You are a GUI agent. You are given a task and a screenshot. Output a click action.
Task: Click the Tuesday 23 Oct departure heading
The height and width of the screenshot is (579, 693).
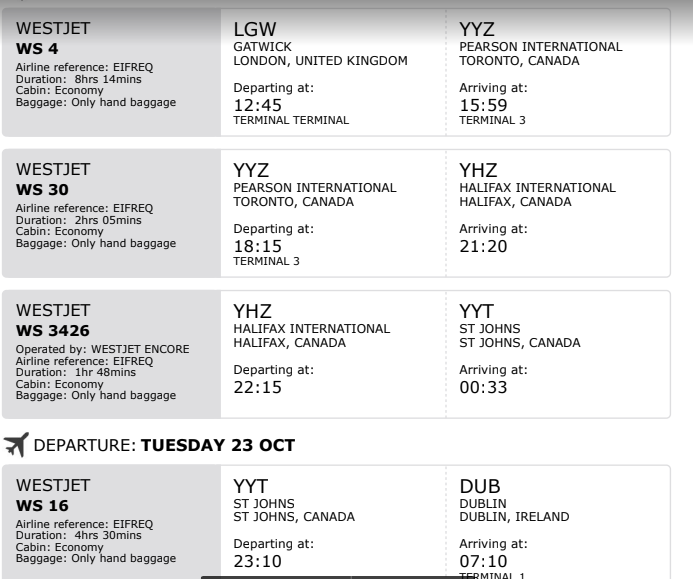165,445
